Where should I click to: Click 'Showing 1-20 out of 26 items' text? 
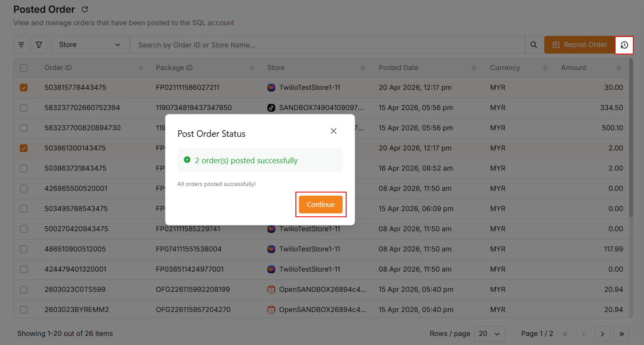tap(65, 333)
